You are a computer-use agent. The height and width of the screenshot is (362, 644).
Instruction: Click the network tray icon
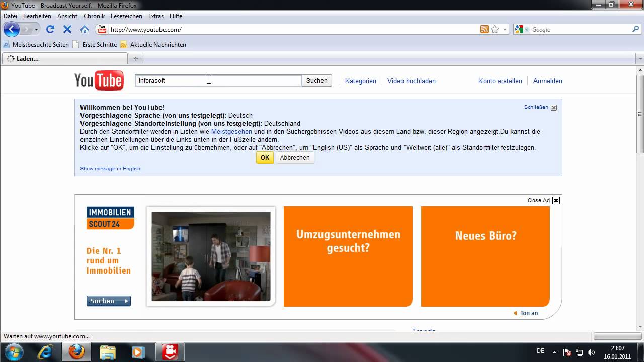579,352
